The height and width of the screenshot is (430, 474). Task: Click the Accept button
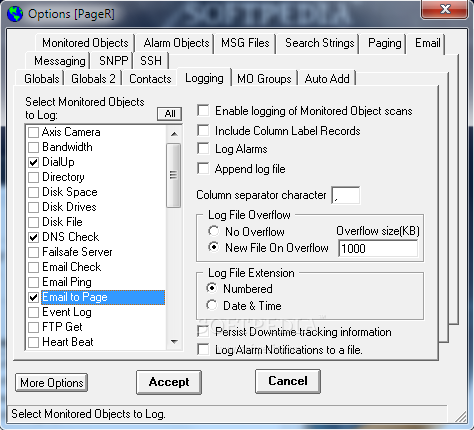[x=169, y=382]
